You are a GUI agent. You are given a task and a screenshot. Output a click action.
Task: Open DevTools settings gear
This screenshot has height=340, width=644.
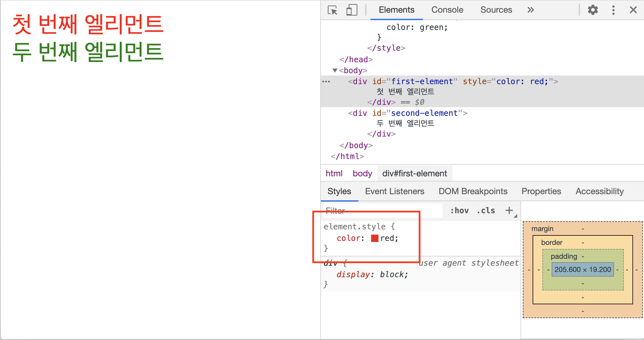593,10
